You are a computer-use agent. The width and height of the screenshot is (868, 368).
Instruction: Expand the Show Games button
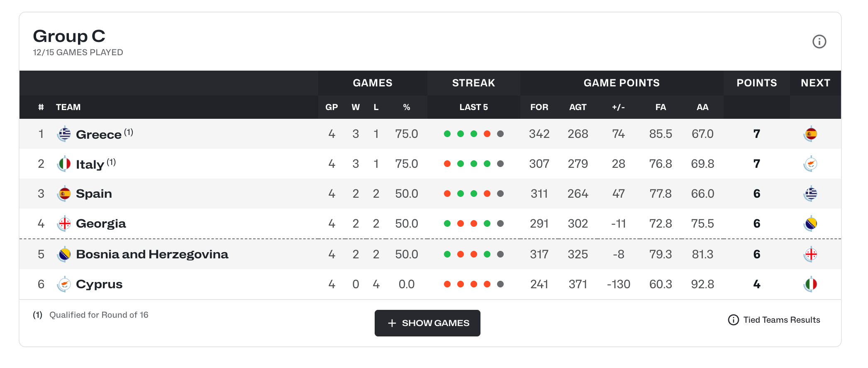427,323
